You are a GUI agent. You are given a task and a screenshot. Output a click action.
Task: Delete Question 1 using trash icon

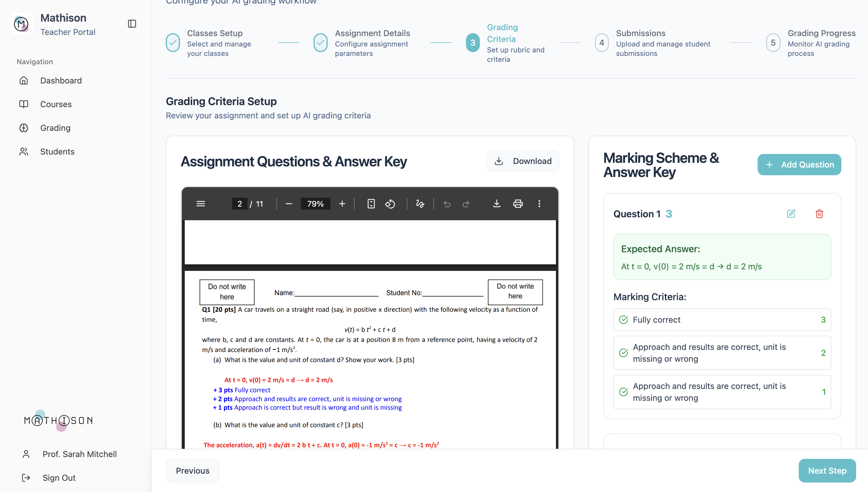(819, 213)
